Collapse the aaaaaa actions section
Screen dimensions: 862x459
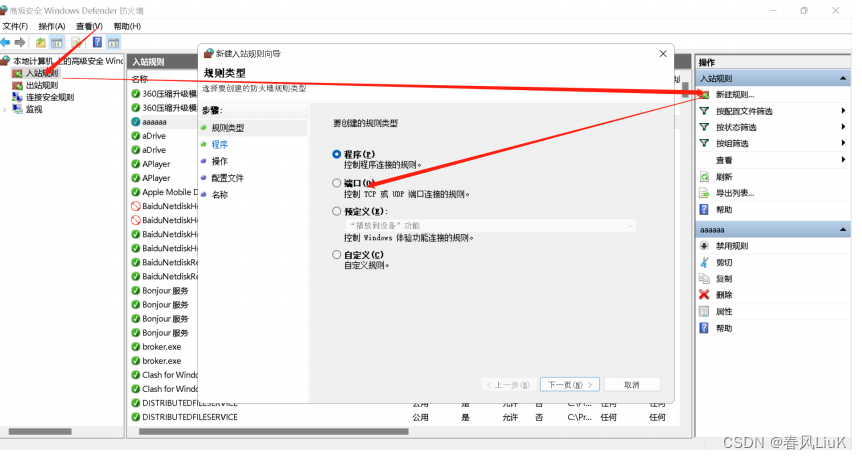tap(843, 230)
